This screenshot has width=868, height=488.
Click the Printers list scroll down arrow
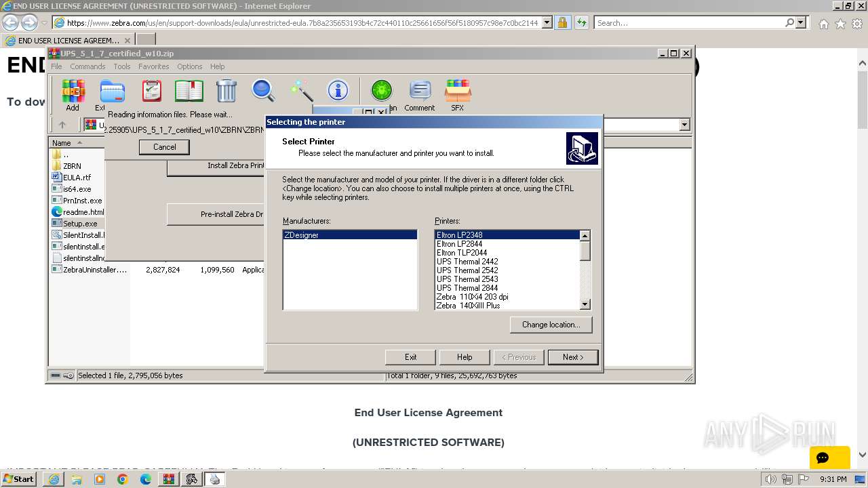click(x=585, y=305)
